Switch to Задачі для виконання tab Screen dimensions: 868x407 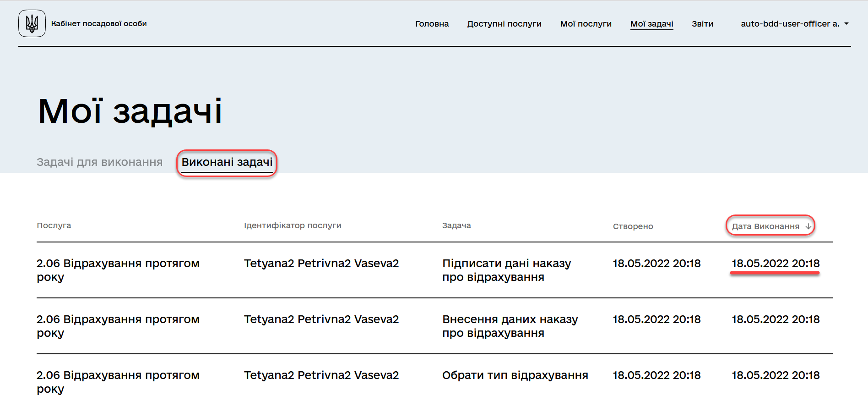pyautogui.click(x=99, y=162)
